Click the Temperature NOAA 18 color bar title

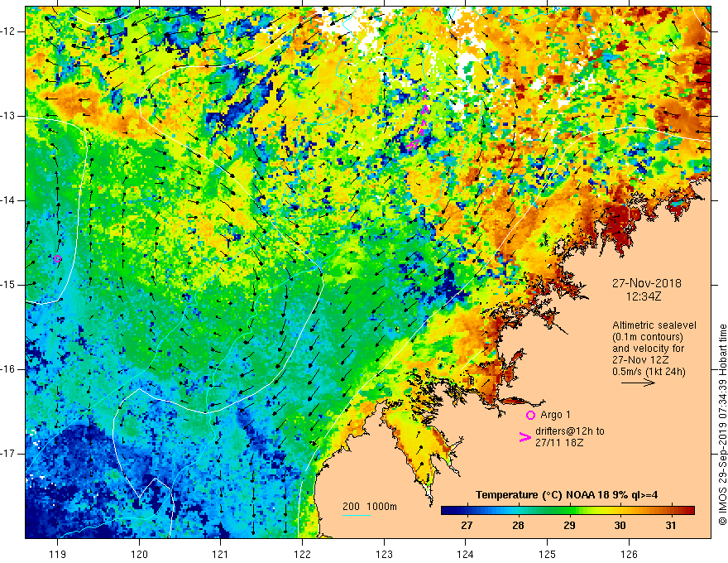coord(567,495)
